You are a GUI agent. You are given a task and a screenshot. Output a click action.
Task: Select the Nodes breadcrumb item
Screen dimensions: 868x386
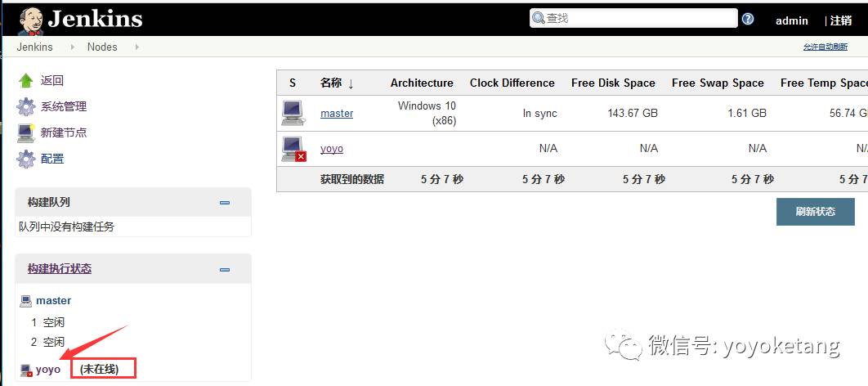(x=102, y=47)
